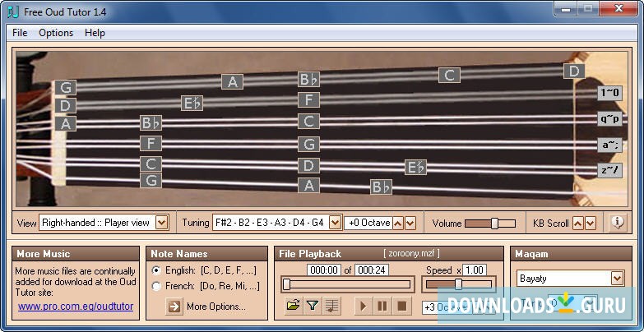Click the D marker at the top string's far end
Image resolution: width=644 pixels, height=332 pixels.
coord(574,71)
